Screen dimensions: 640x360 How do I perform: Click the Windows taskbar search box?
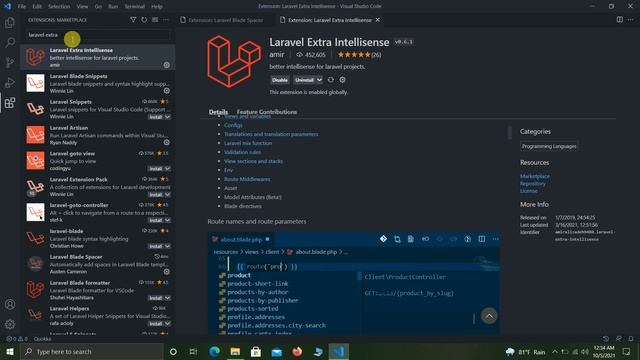point(92,351)
